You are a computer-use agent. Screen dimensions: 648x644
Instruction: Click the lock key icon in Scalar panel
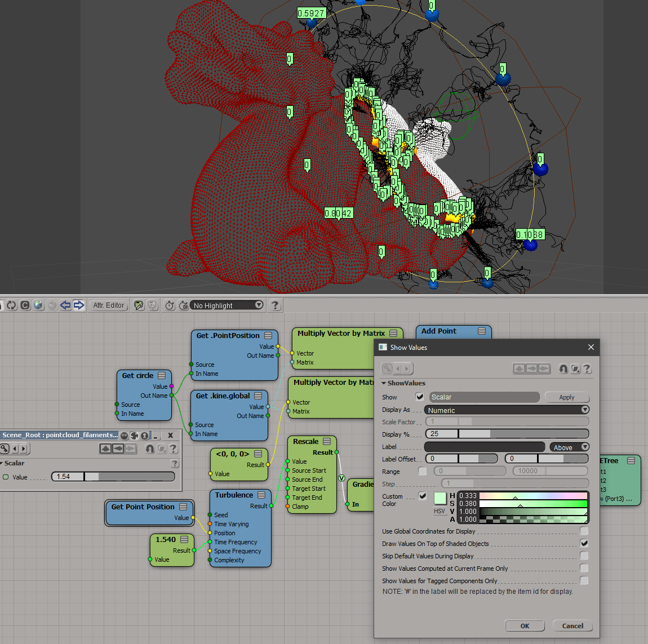tap(5, 448)
